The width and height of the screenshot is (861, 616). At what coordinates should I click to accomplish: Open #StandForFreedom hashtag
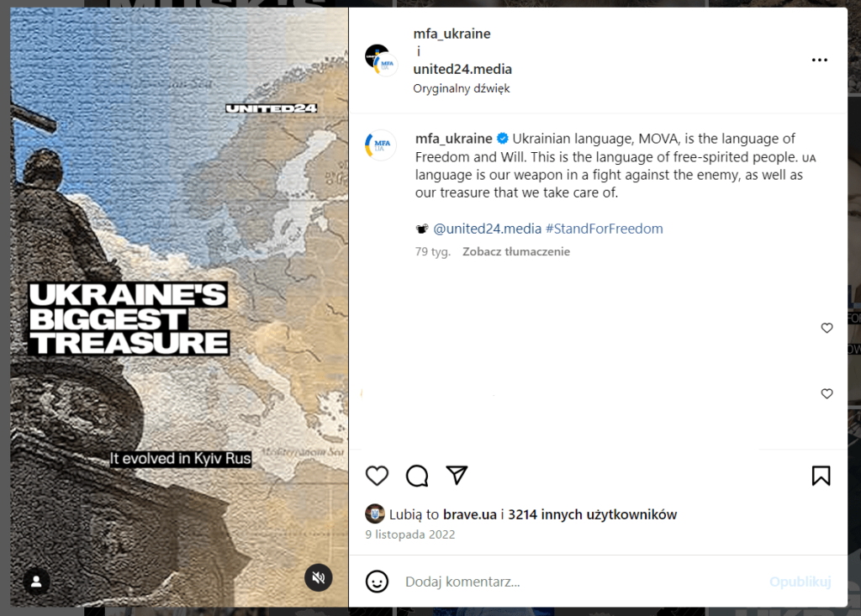(604, 229)
